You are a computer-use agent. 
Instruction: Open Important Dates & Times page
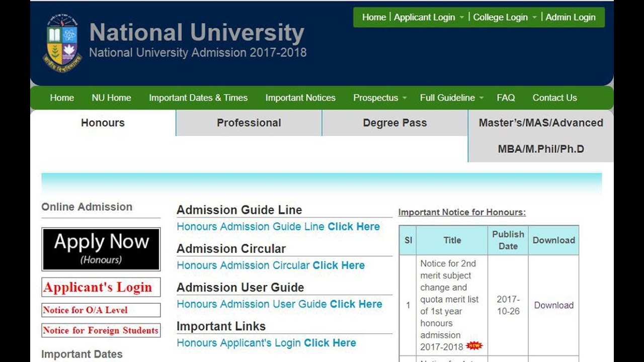[x=198, y=98]
